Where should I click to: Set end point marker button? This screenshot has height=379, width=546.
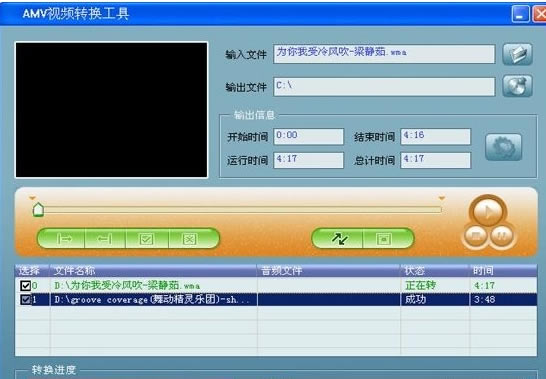pyautogui.click(x=105, y=239)
